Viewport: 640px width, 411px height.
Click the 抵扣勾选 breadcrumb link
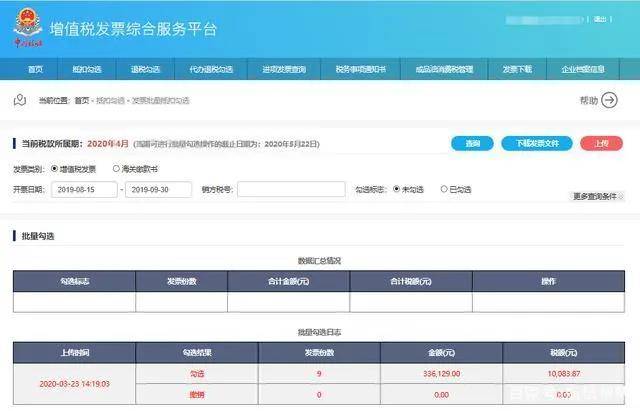tap(110, 100)
